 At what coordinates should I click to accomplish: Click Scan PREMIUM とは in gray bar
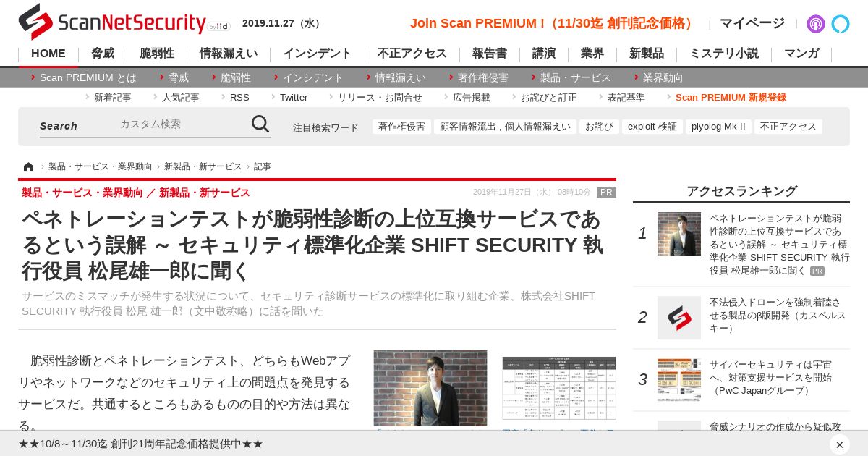88,77
